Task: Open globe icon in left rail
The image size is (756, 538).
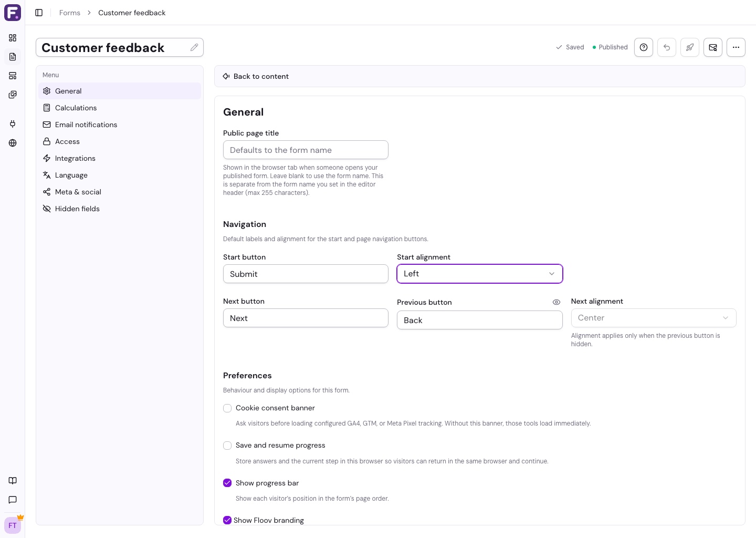Action: [x=13, y=143]
